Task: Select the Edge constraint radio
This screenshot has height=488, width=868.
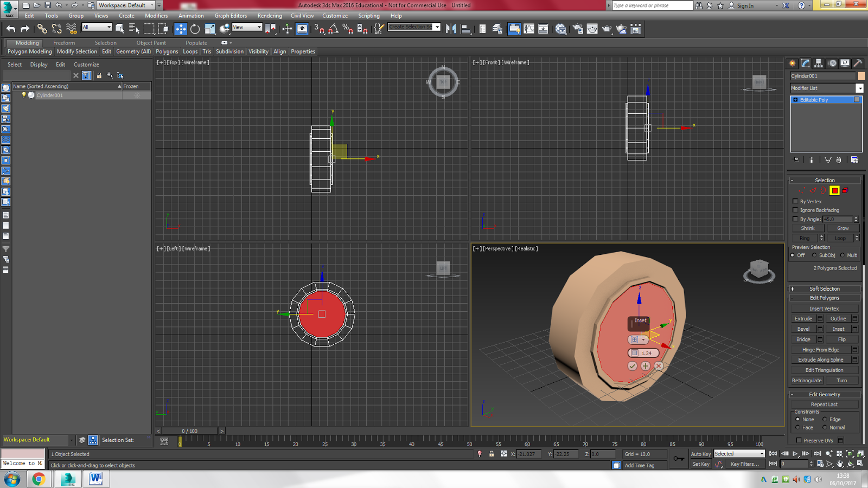Action: pyautogui.click(x=825, y=419)
